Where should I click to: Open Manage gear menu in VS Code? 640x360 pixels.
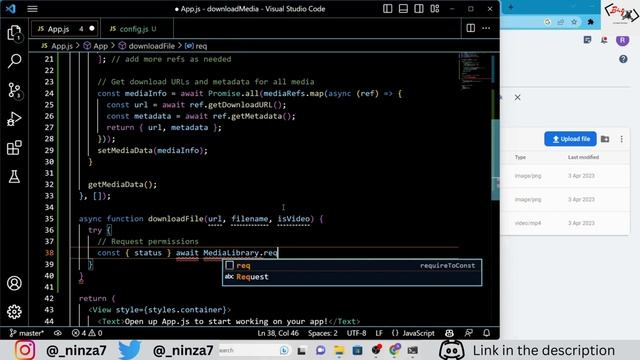[x=14, y=311]
